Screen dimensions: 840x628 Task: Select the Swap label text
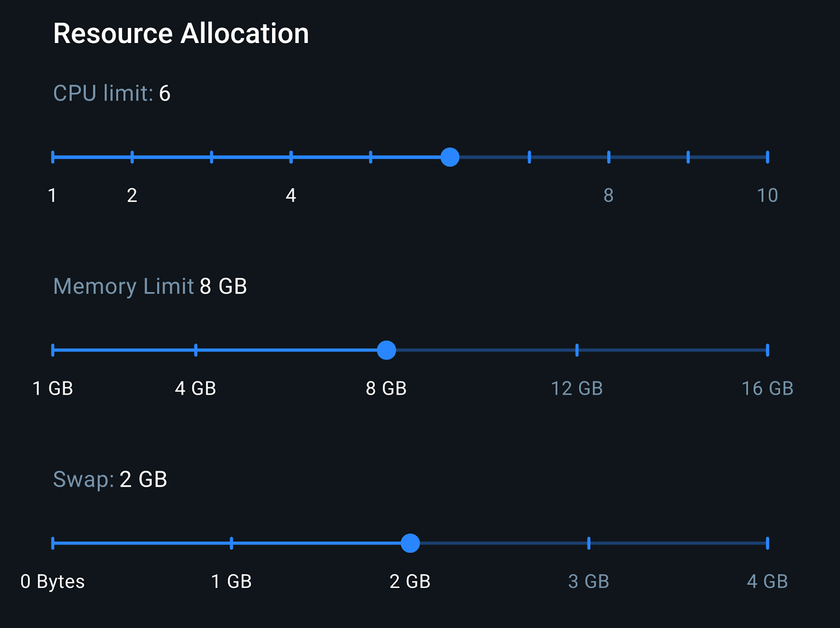click(82, 479)
